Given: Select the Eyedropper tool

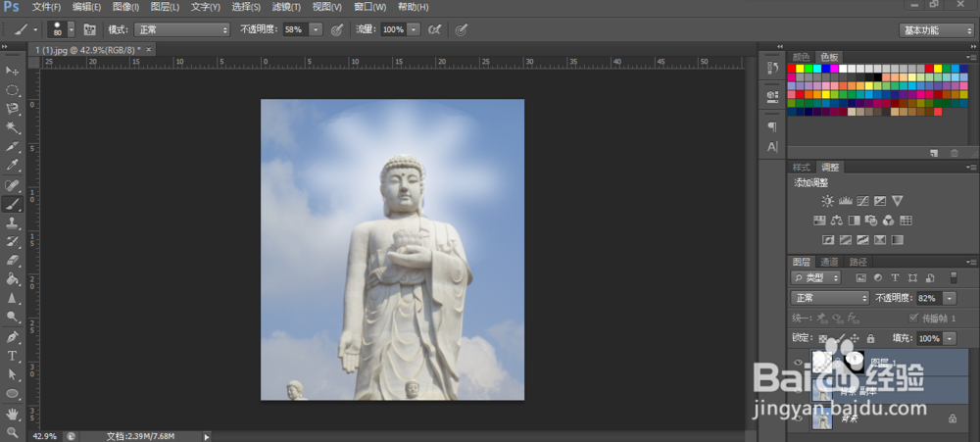Looking at the screenshot, I should pos(12,166).
